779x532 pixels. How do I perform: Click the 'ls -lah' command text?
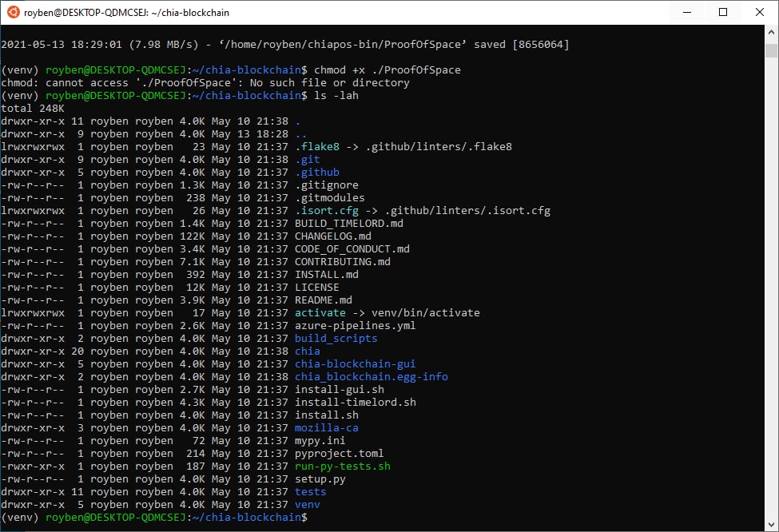click(x=336, y=95)
